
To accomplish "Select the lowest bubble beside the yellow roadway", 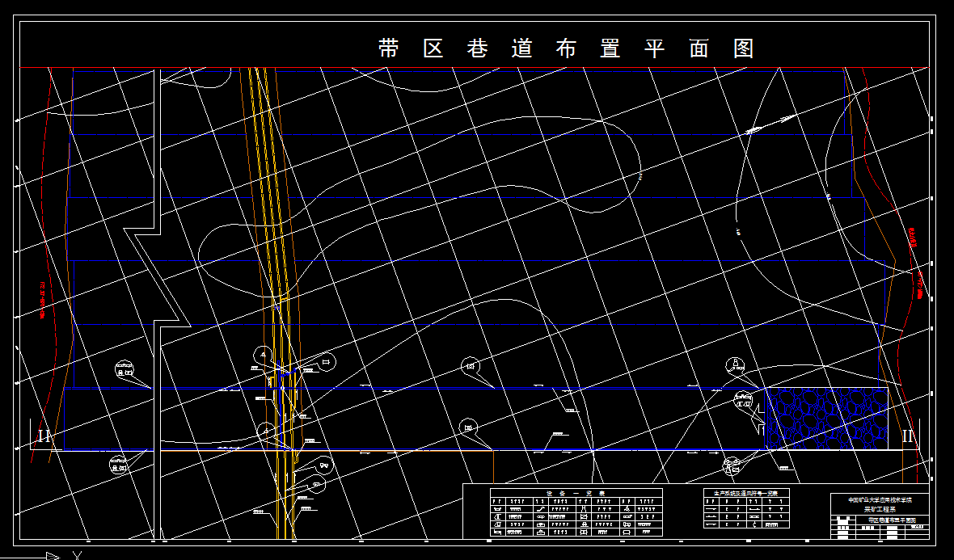I will click(316, 484).
